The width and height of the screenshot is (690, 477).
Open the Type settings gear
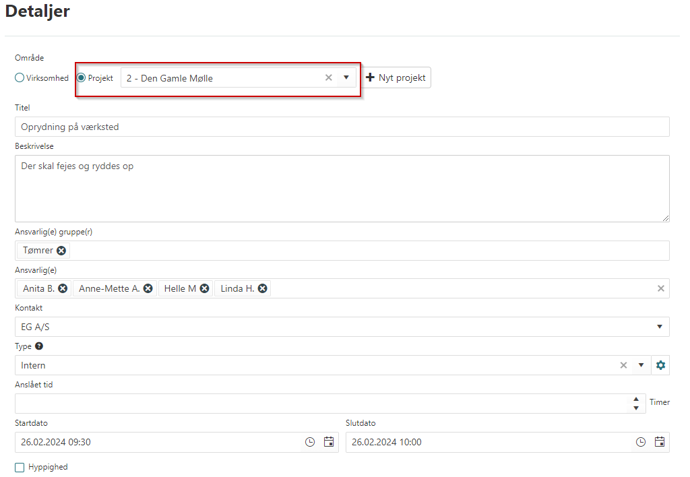[660, 365]
